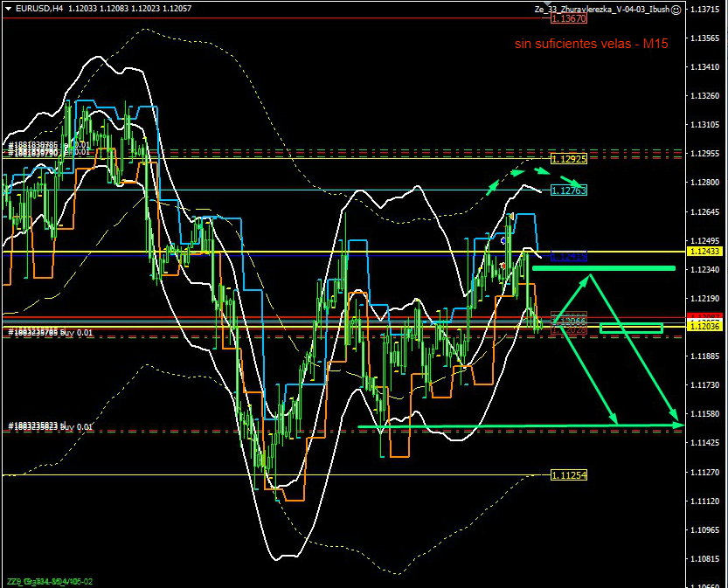
Task: Click 1.11120 on the price scale
Action: pos(704,502)
